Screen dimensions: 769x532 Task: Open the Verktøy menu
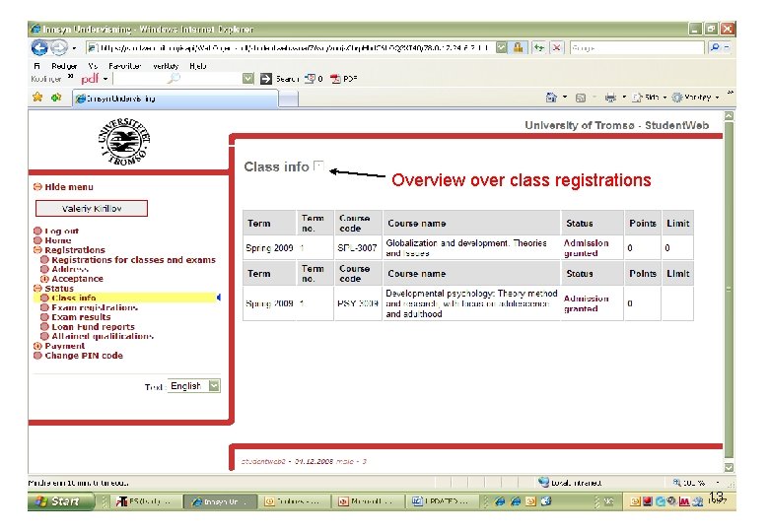point(166,66)
